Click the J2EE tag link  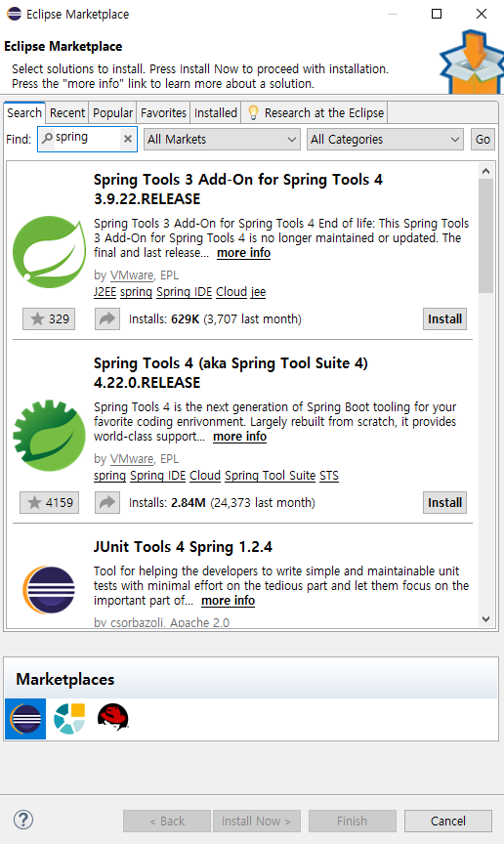[105, 292]
